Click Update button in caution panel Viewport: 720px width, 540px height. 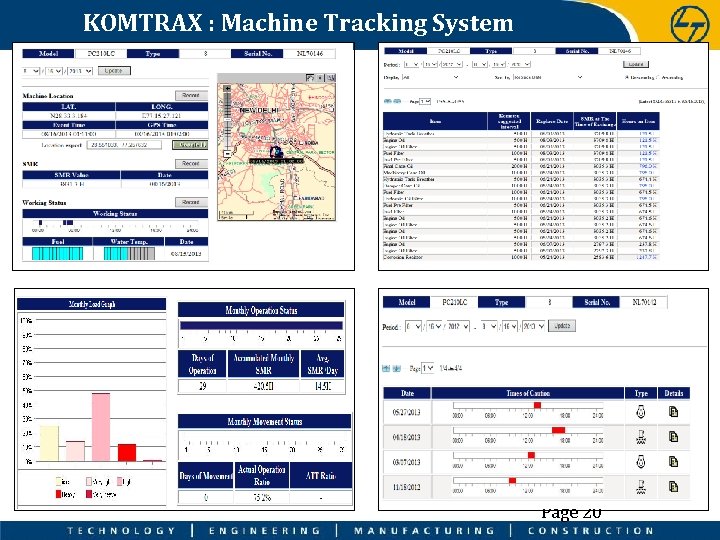pos(562,326)
